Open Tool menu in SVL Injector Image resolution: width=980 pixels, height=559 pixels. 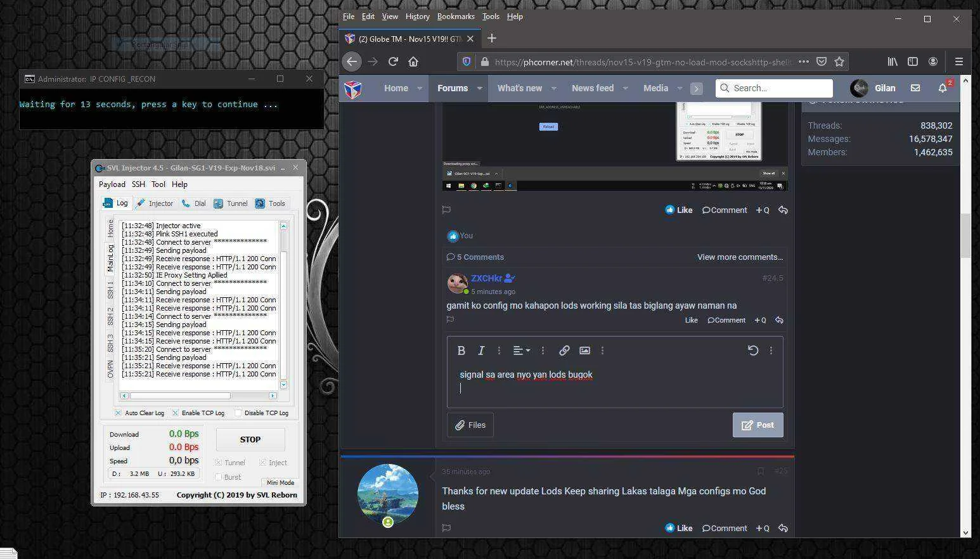(158, 184)
